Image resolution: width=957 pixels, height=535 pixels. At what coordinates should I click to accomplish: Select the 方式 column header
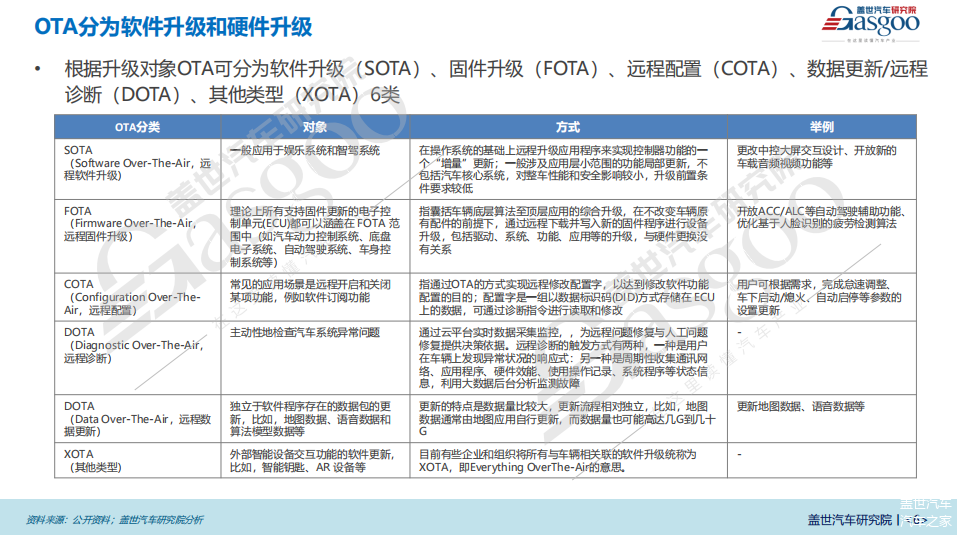coord(568,127)
